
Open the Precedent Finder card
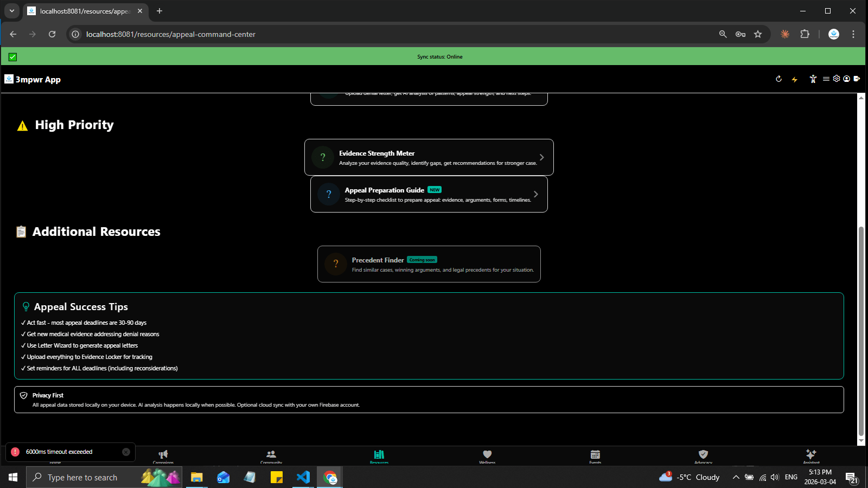(x=429, y=264)
